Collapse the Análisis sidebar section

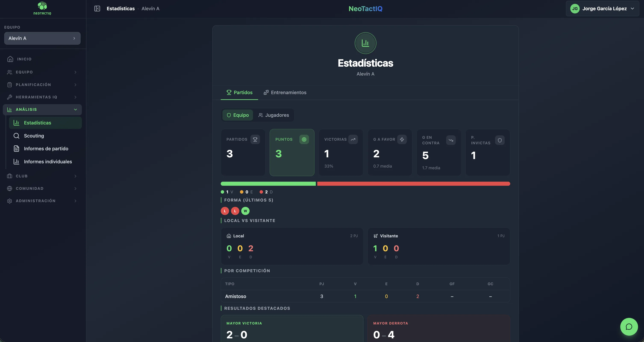pyautogui.click(x=42, y=110)
